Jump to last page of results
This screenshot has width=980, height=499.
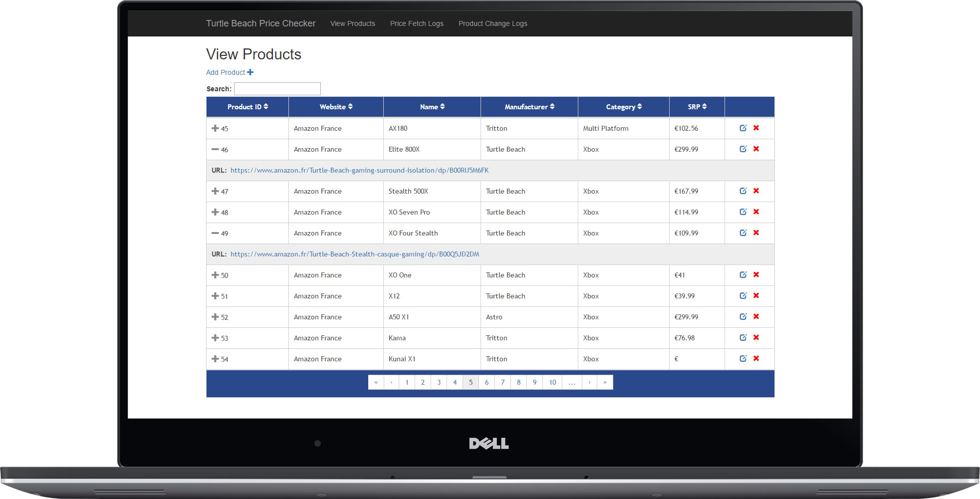(x=605, y=382)
